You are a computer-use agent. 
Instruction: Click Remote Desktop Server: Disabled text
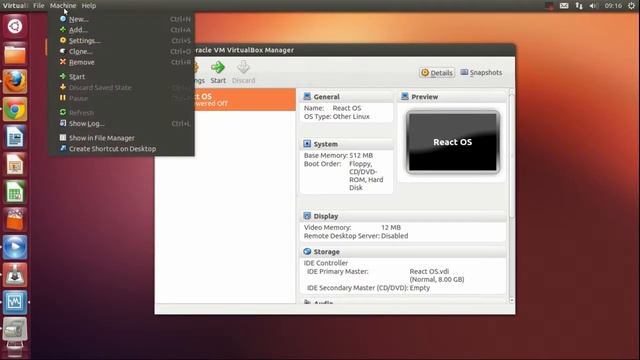tap(356, 236)
